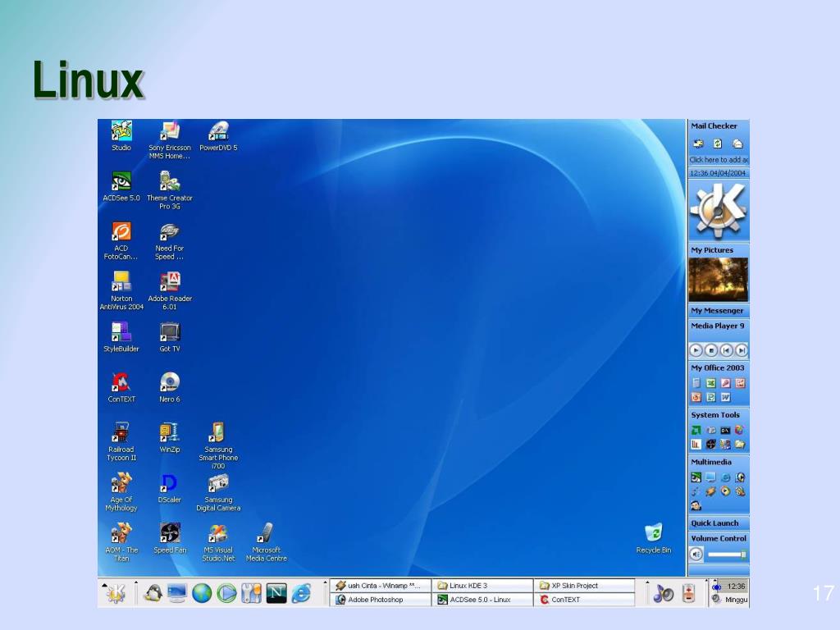
Task: Collapse the Media Player 9 section
Action: [x=719, y=326]
